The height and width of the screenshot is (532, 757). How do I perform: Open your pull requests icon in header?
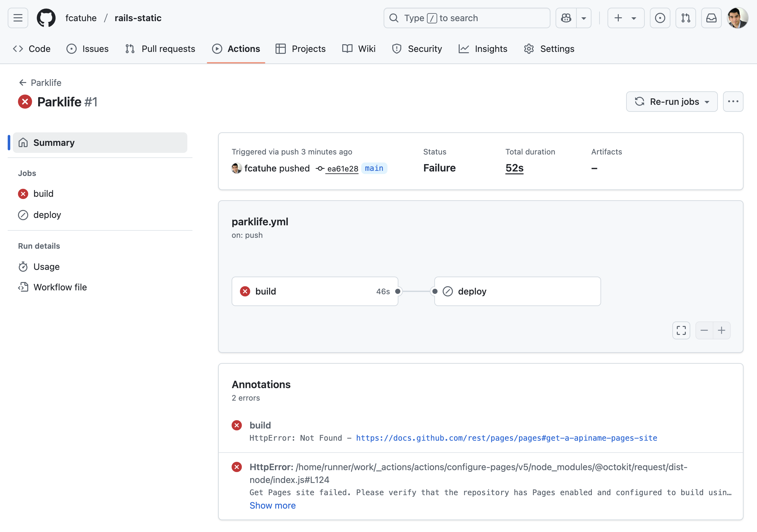[685, 18]
